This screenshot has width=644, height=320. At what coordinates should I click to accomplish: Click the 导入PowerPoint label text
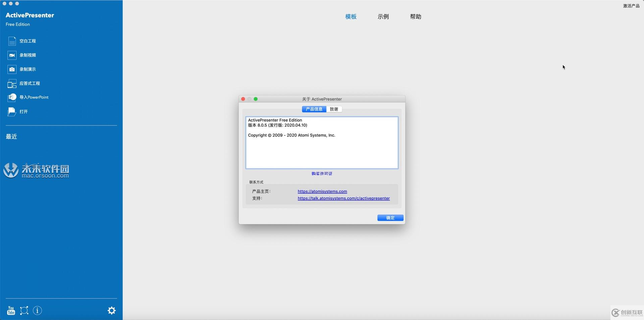pyautogui.click(x=34, y=98)
